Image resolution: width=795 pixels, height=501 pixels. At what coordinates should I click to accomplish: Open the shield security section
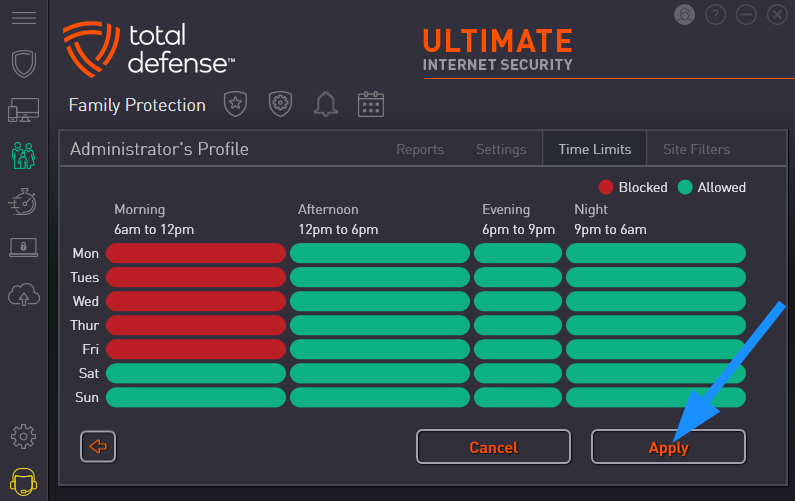coord(24,63)
